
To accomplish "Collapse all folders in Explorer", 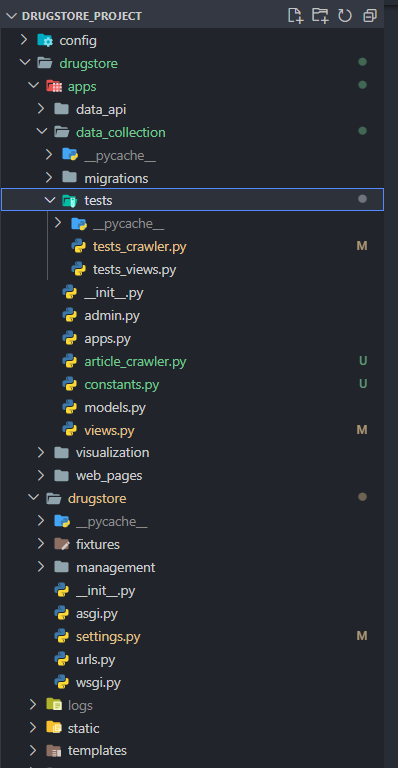I will click(370, 16).
